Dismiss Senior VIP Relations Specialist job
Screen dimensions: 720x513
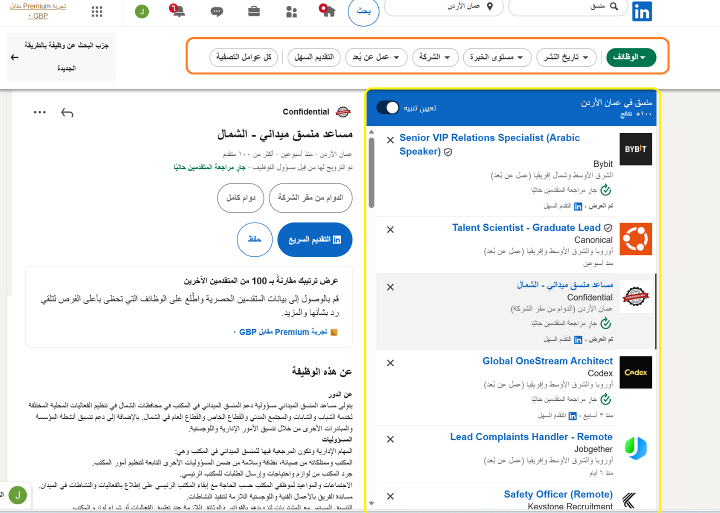(x=390, y=140)
